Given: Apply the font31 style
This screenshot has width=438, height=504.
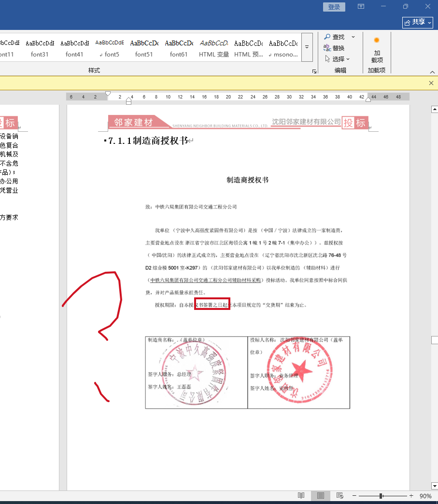Looking at the screenshot, I should pyautogui.click(x=40, y=48).
